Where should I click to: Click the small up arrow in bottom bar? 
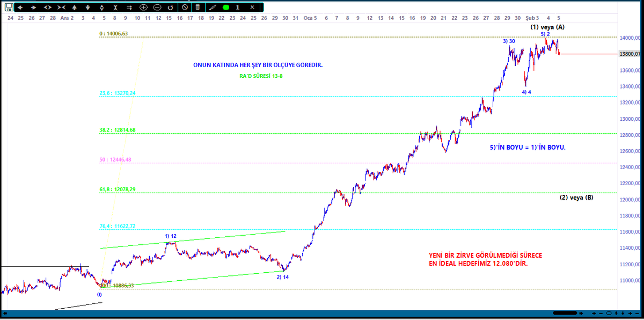[616, 313]
